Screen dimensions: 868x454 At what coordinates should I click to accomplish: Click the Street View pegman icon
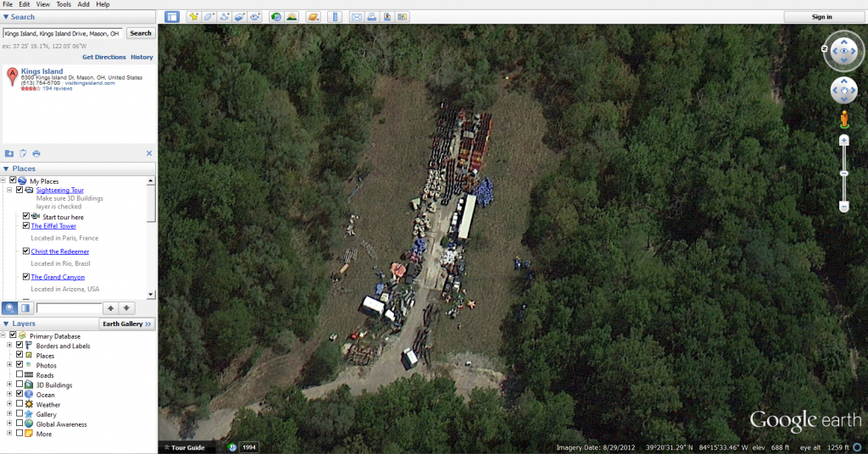843,118
